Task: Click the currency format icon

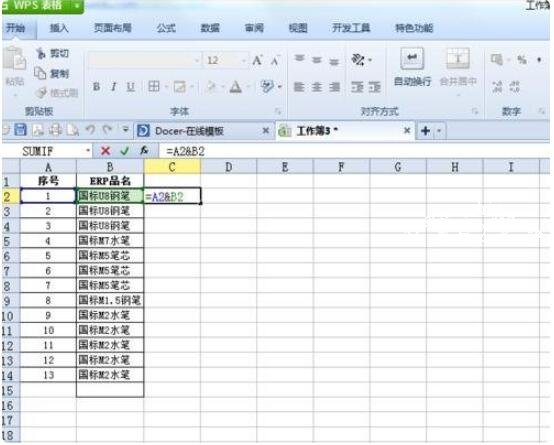Action: (x=497, y=59)
